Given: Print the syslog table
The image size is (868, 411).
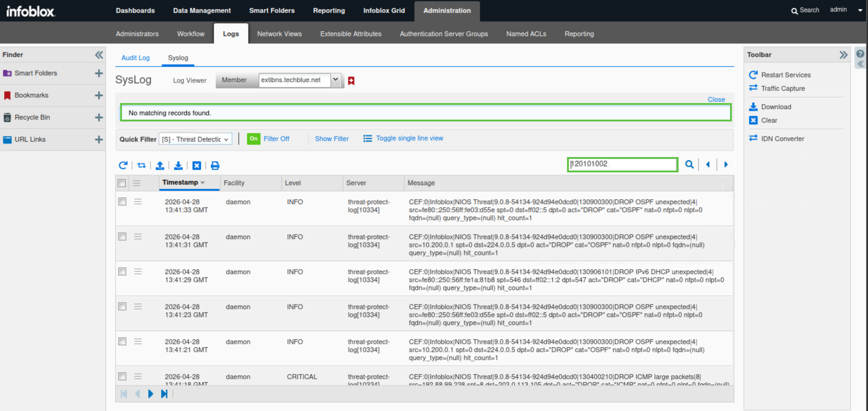Looking at the screenshot, I should (x=215, y=165).
